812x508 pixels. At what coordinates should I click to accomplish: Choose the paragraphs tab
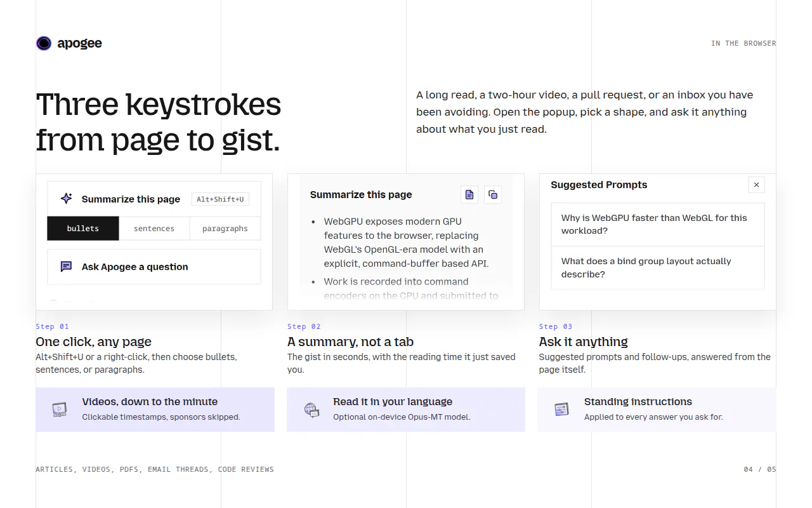225,229
